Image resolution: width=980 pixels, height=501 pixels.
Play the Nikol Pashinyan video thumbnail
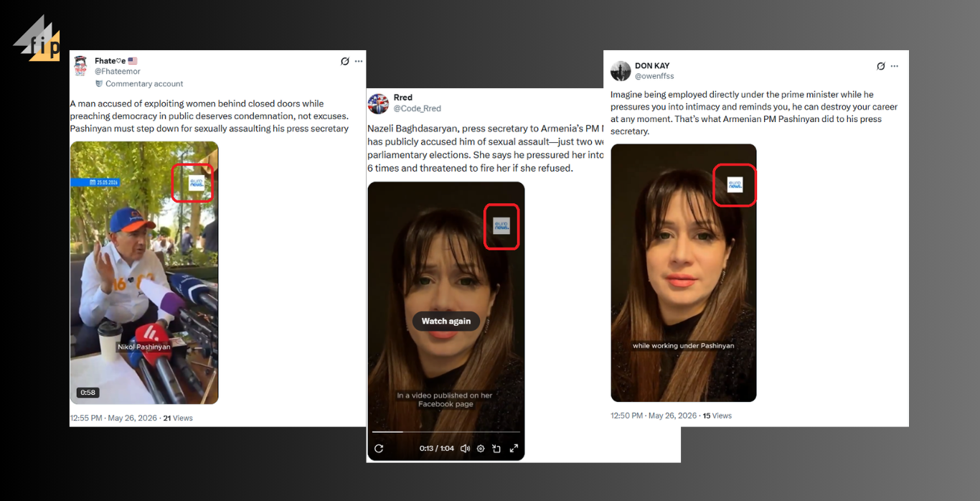pos(144,273)
